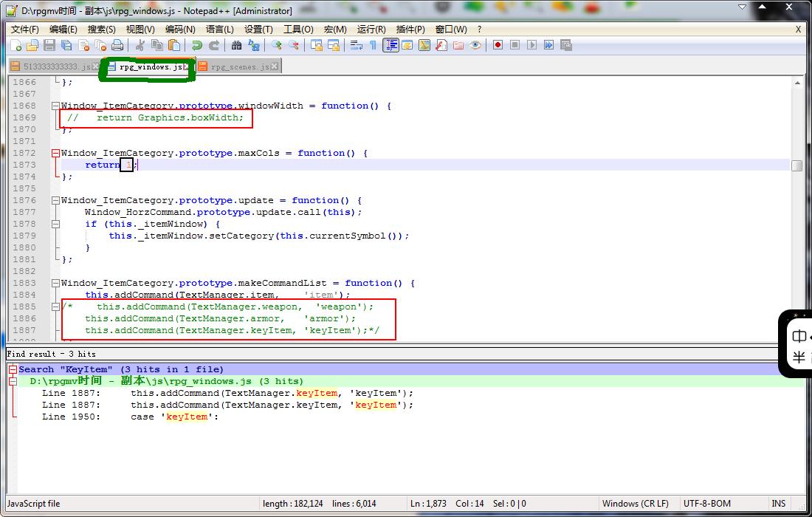Open the Line 1950 case 'keyItem' result

pyautogui.click(x=130, y=417)
